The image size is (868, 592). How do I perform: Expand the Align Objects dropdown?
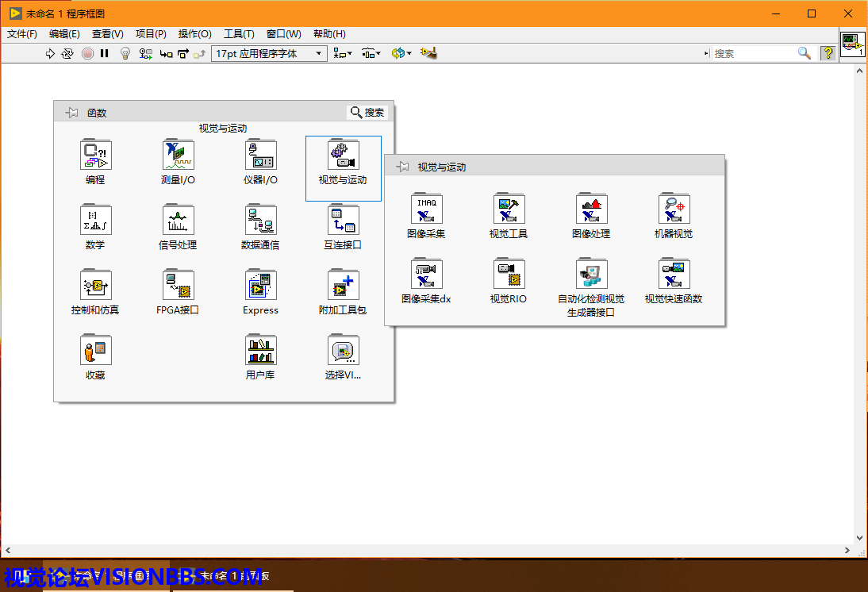pyautogui.click(x=343, y=53)
